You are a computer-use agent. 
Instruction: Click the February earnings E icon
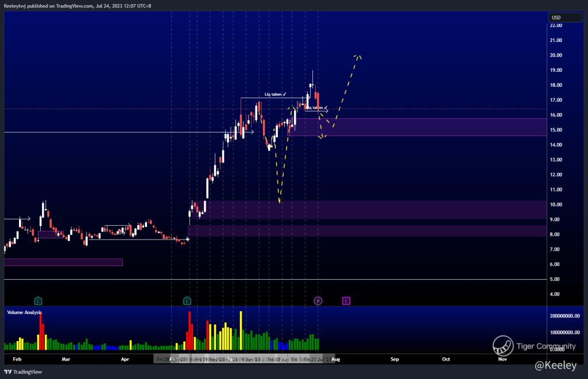(x=38, y=301)
